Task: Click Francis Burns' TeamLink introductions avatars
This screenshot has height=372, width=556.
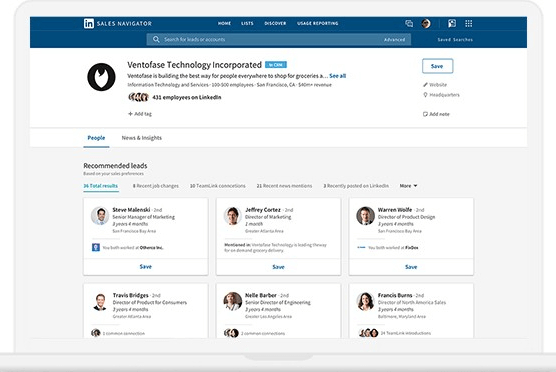Action: click(368, 333)
